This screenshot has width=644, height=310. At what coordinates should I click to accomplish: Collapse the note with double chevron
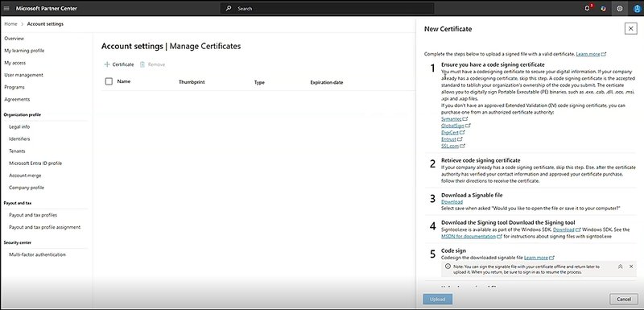coord(620,267)
